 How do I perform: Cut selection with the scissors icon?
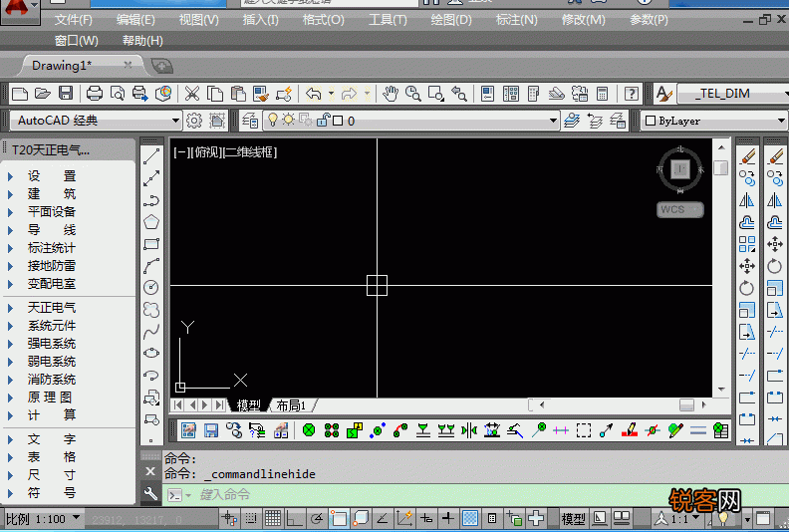tap(191, 94)
